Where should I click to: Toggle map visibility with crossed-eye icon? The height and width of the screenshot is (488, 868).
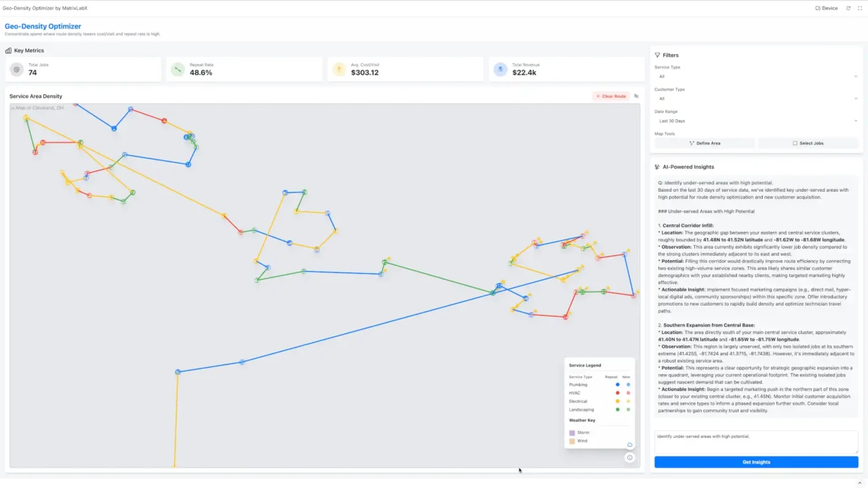coord(636,96)
